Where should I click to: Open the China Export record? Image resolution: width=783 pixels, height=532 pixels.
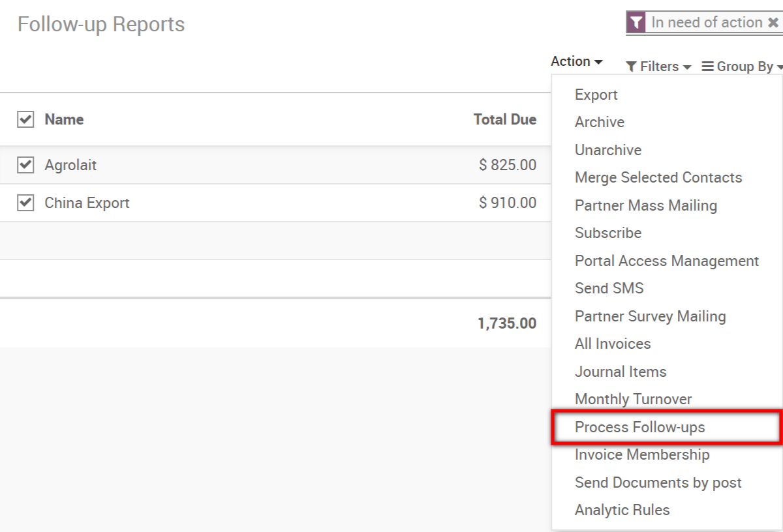coord(87,203)
